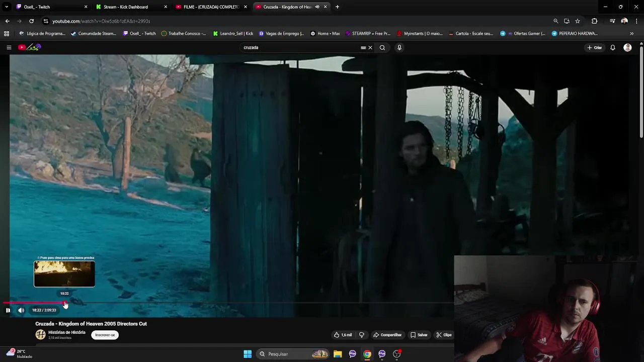Open a new browser tab
The image size is (644, 362).
click(337, 7)
